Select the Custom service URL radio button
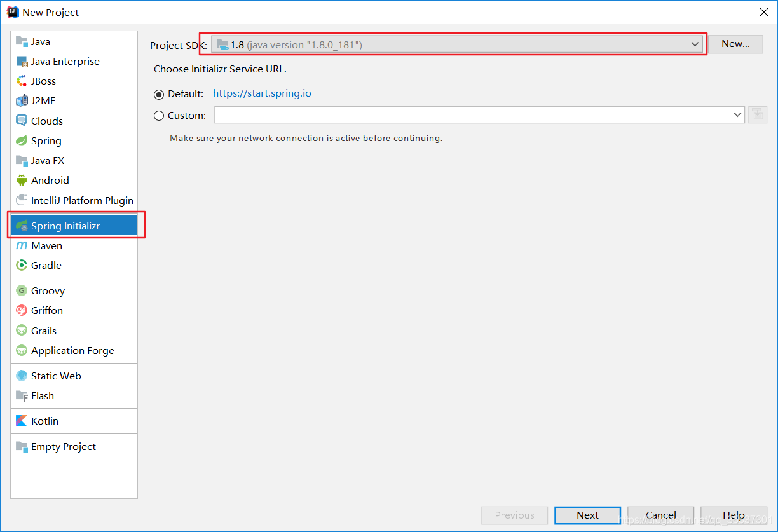Screen dimensions: 778x532 coord(159,116)
